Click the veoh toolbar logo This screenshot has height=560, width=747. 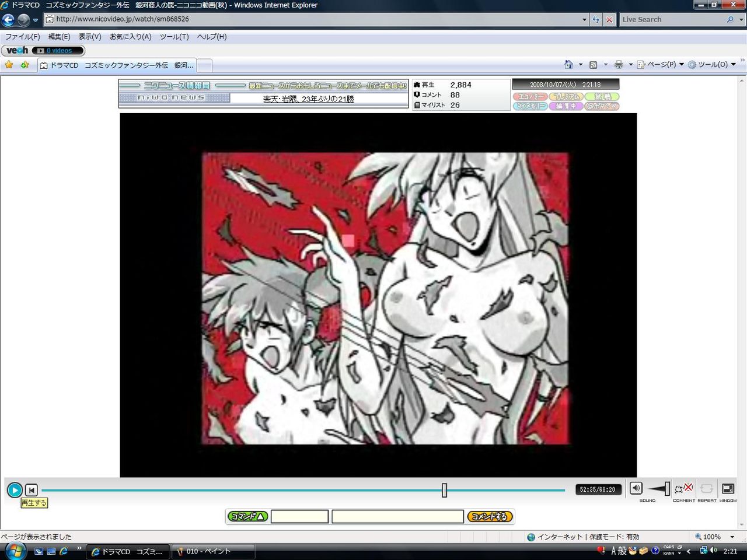click(x=17, y=51)
